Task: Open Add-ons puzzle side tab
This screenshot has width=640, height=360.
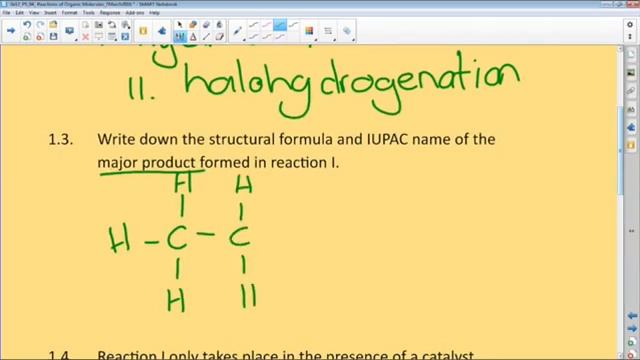Action: (631, 128)
